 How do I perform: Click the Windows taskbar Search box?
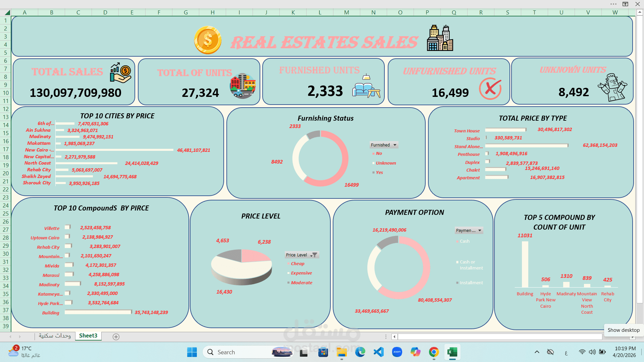click(248, 352)
